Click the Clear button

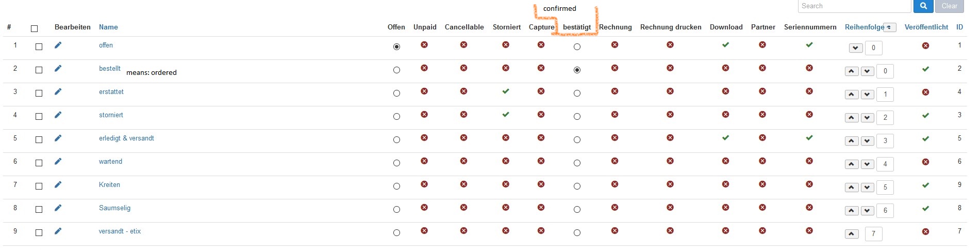pyautogui.click(x=949, y=6)
